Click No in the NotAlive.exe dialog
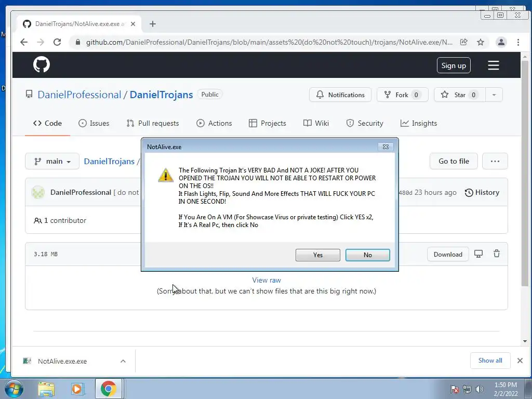This screenshot has height=399, width=532. point(368,255)
